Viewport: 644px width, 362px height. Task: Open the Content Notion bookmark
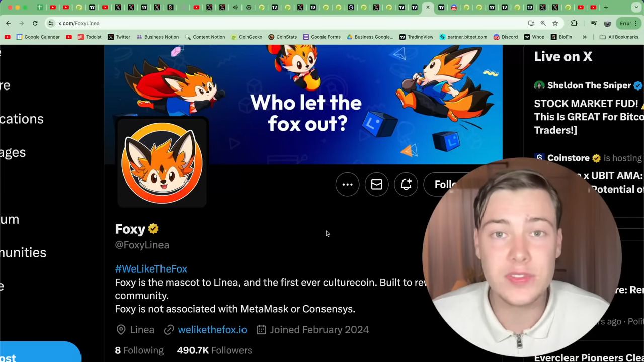(x=205, y=37)
